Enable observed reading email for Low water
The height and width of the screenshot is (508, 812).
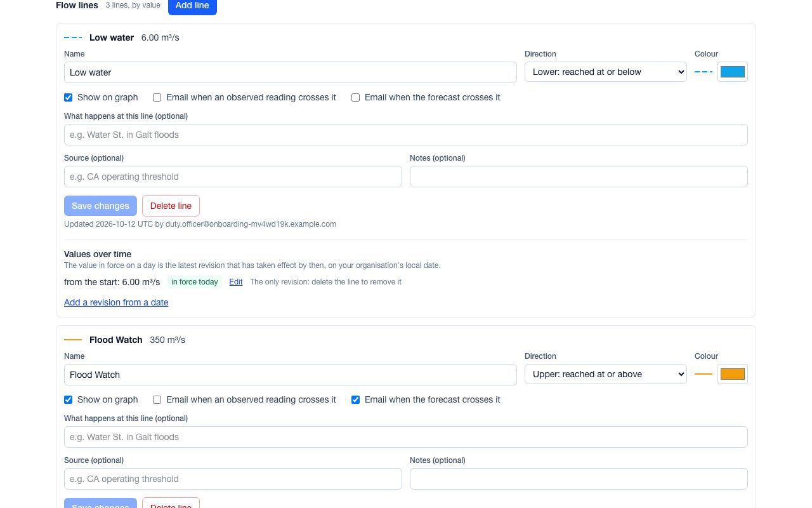(x=157, y=97)
